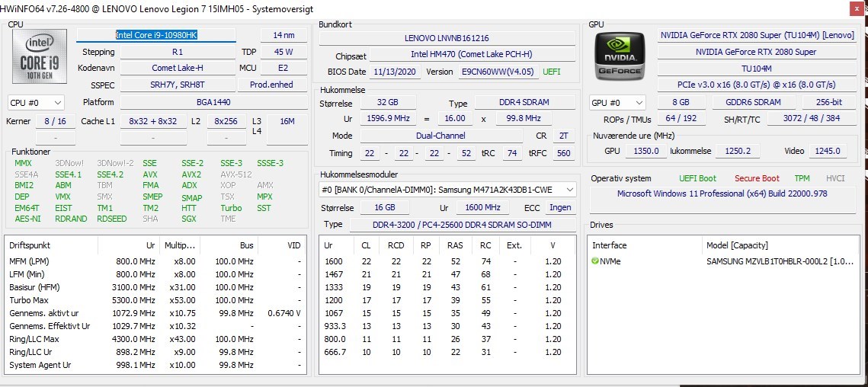Click the BGA1440 platform field
The image size is (868, 387).
pos(213,102)
